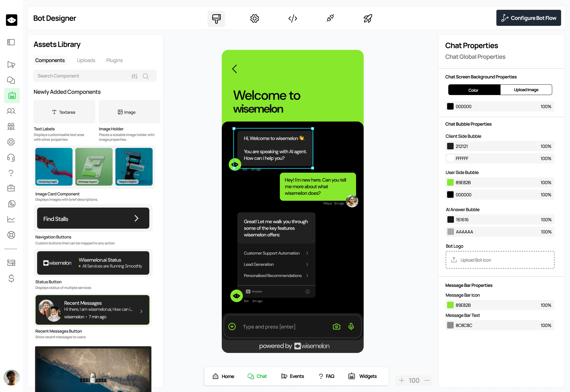The image size is (570, 392).
Task: Click the camera icon in message bar
Action: (337, 326)
